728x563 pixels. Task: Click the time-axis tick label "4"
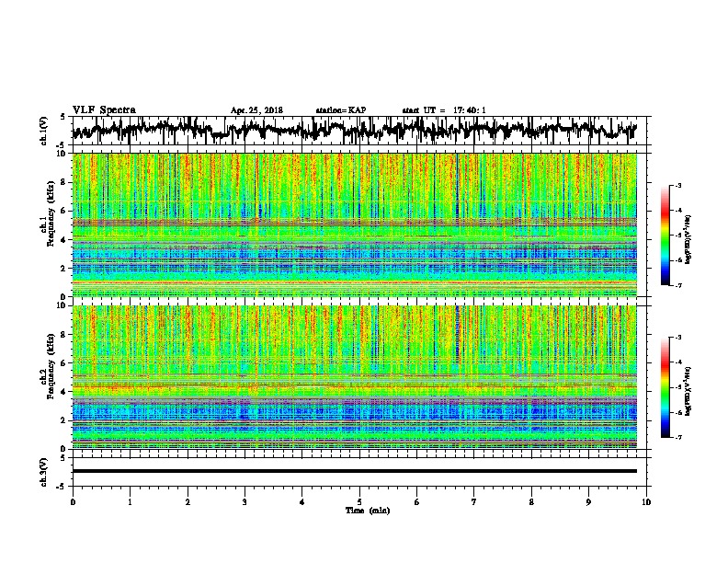click(x=302, y=502)
